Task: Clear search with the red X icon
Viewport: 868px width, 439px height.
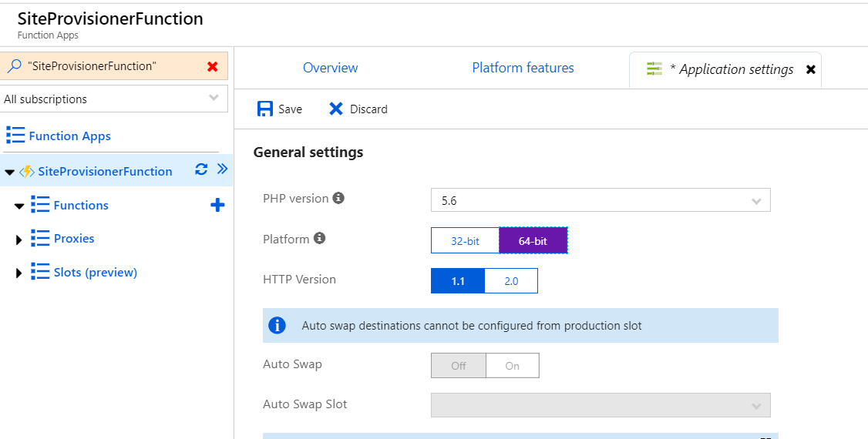Action: tap(213, 67)
